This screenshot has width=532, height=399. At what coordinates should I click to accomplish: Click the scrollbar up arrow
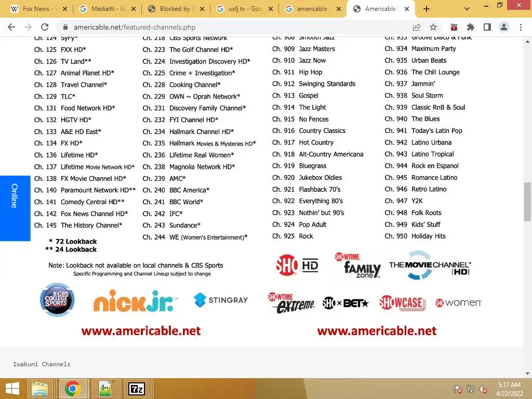pyautogui.click(x=527, y=42)
